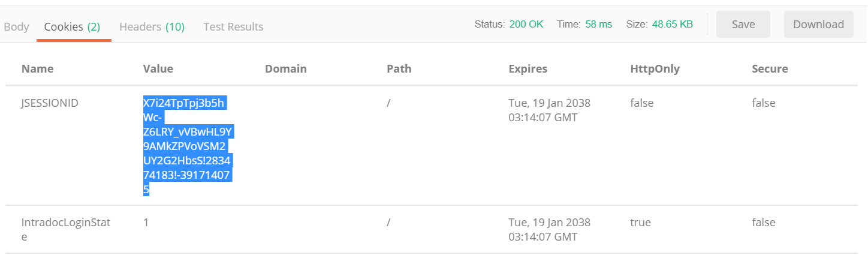Click the 58 ms response time
Viewport: 868px width, 279px height.
599,25
